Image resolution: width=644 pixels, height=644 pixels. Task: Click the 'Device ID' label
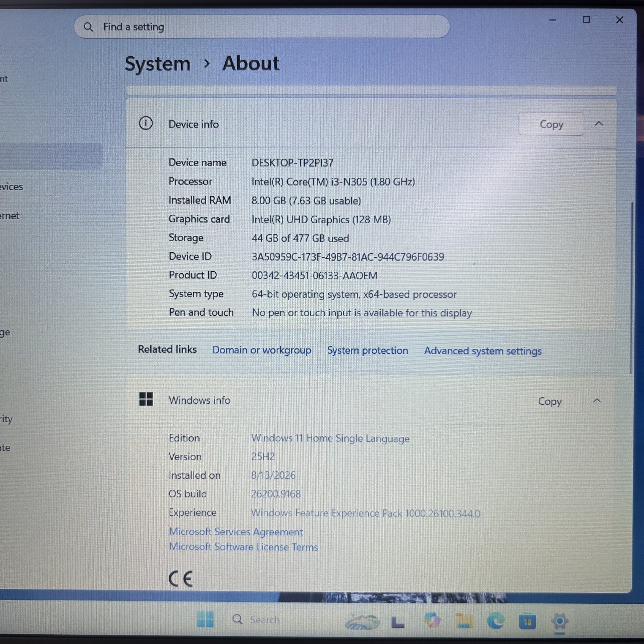pyautogui.click(x=190, y=256)
